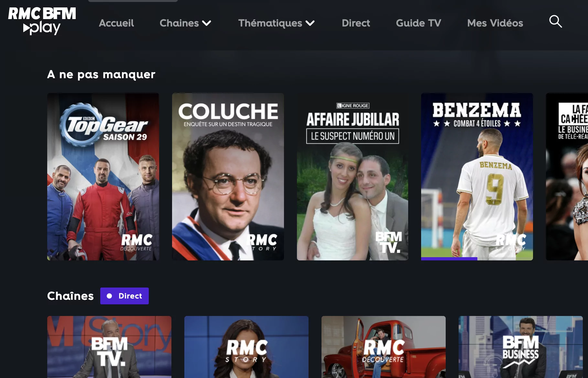Open the partially visible La Face Cachée poster
Viewport: 588px width, 378px height.
point(567,177)
